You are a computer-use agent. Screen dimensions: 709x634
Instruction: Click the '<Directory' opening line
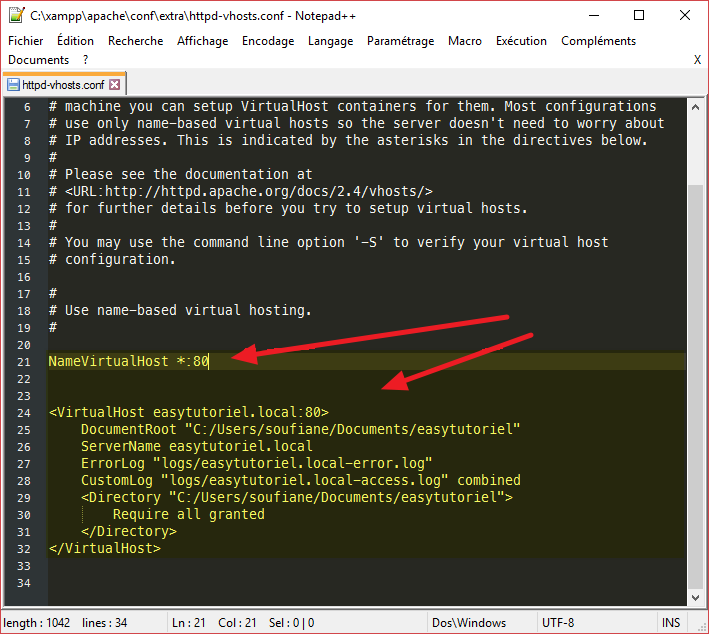pyautogui.click(x=297, y=497)
